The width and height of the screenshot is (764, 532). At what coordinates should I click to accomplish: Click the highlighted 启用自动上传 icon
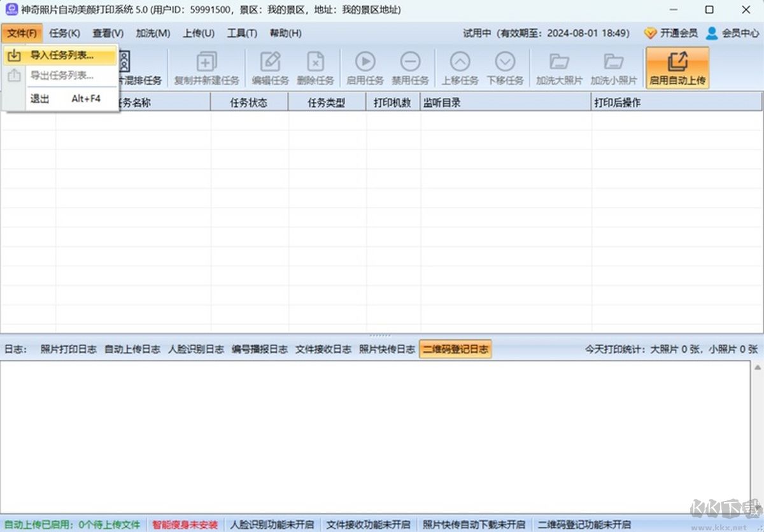[677, 67]
